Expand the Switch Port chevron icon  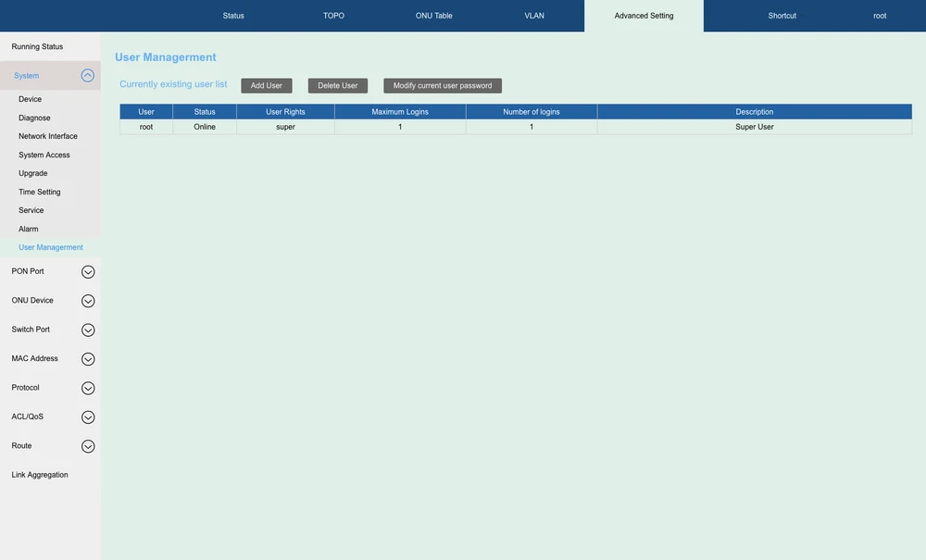(x=88, y=330)
